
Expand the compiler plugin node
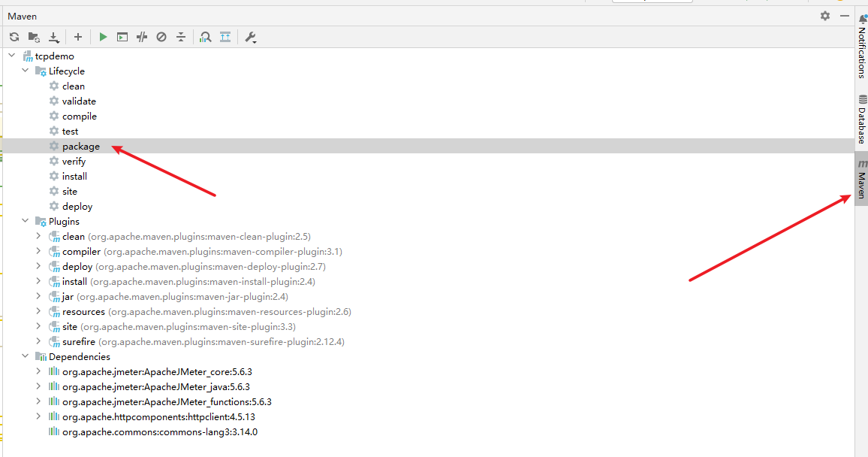point(39,252)
